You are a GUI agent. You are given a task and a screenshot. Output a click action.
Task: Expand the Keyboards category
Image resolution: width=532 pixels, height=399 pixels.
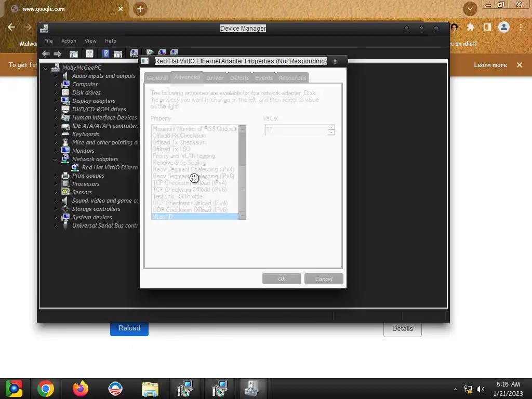[56, 134]
